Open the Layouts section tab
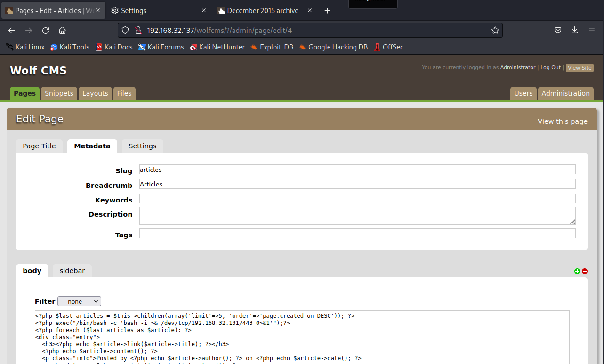Viewport: 604px width, 364px height. [95, 93]
